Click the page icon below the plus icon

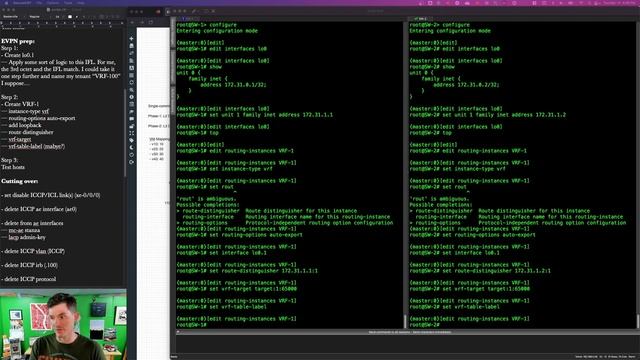(x=131, y=46)
